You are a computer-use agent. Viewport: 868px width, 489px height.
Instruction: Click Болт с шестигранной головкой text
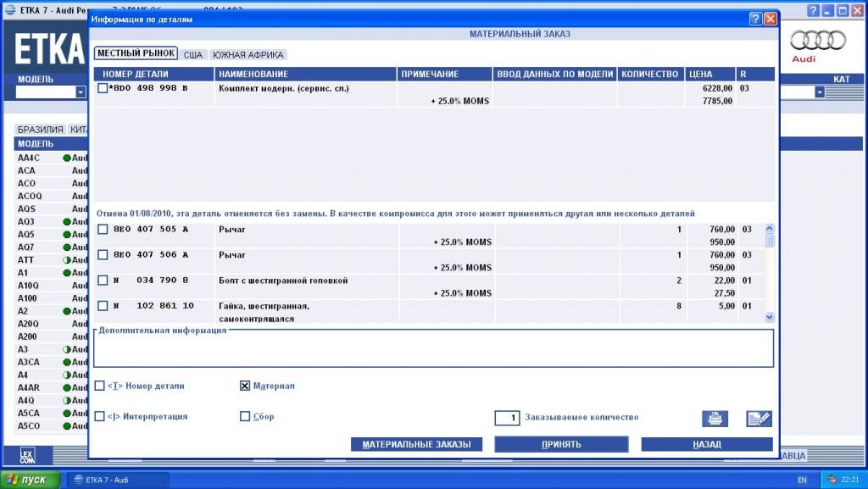(283, 281)
